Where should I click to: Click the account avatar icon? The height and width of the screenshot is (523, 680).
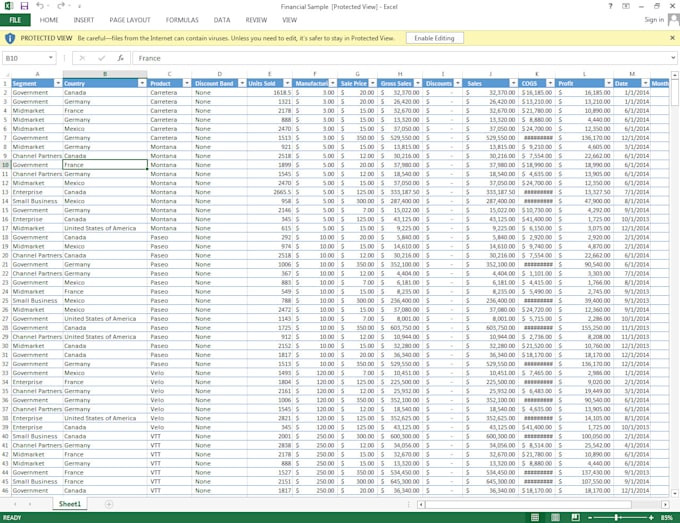[673, 20]
